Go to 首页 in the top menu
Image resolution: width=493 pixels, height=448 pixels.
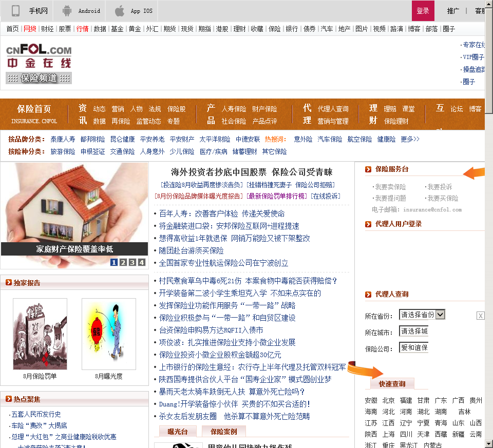(x=12, y=29)
